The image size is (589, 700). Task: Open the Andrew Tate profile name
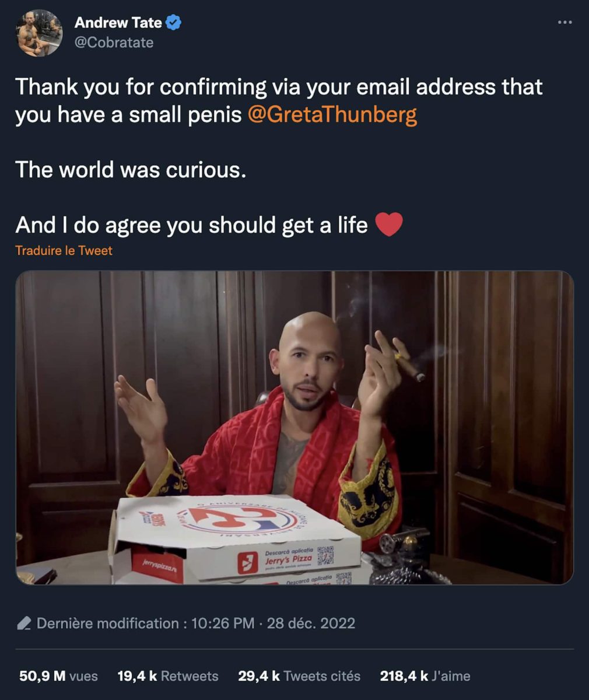click(x=118, y=23)
